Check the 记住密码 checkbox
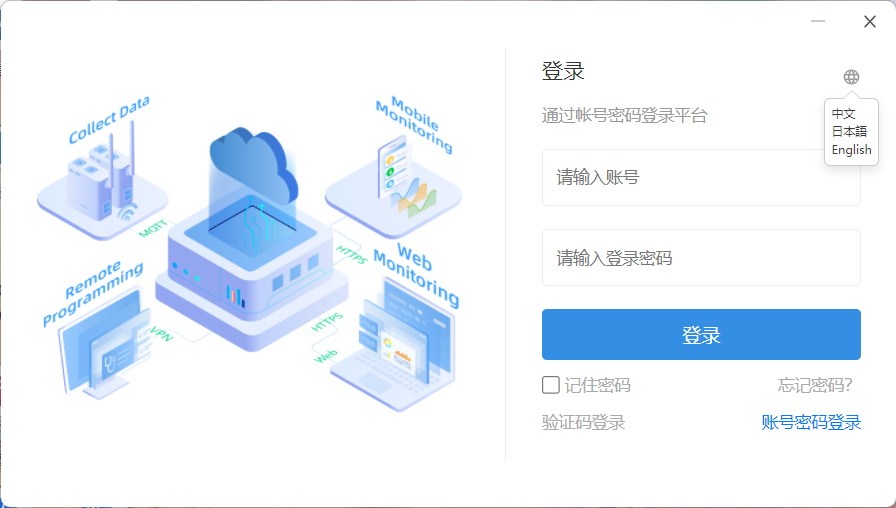The width and height of the screenshot is (896, 508). 551,385
